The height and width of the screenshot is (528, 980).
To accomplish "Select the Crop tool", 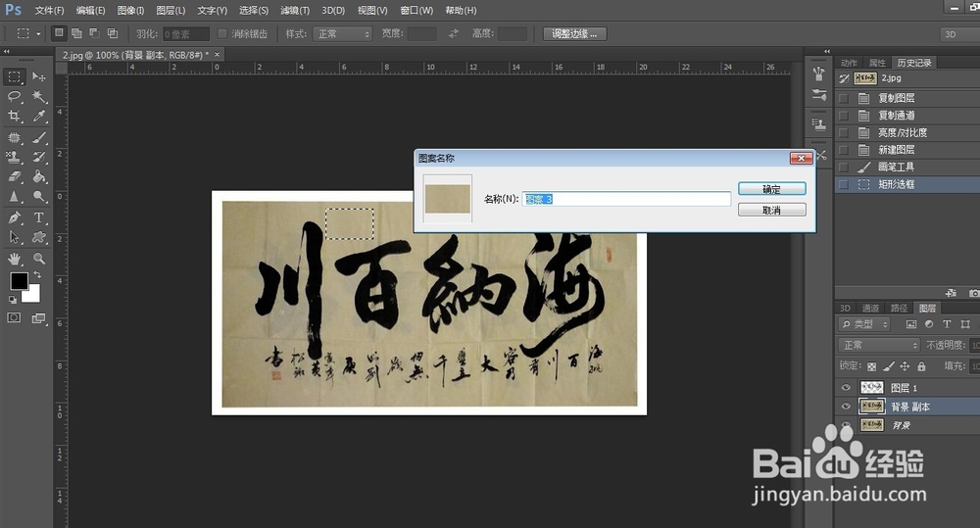I will pos(14,117).
